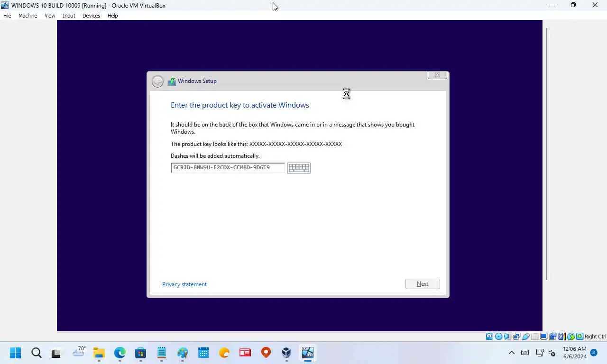Click the hard disk activity status icon
This screenshot has width=607, height=364.
point(489,337)
